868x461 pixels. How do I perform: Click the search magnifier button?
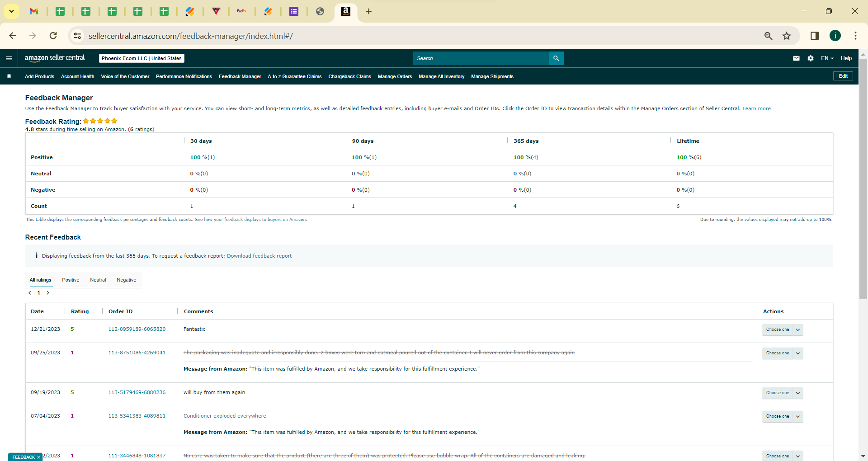(x=556, y=58)
